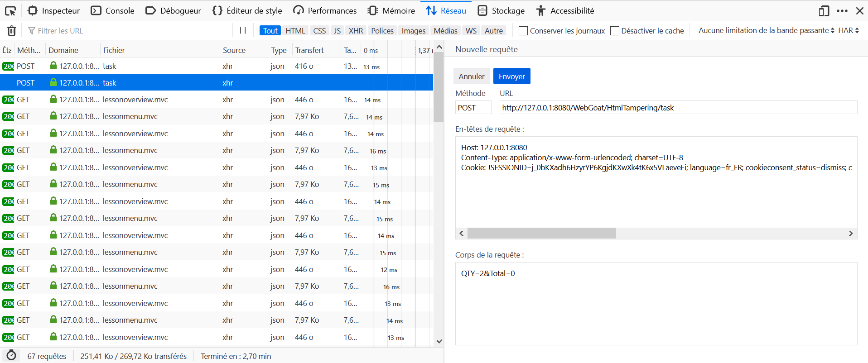The image size is (868, 363).
Task: Switch to the Débogueur tab
Action: coord(174,10)
